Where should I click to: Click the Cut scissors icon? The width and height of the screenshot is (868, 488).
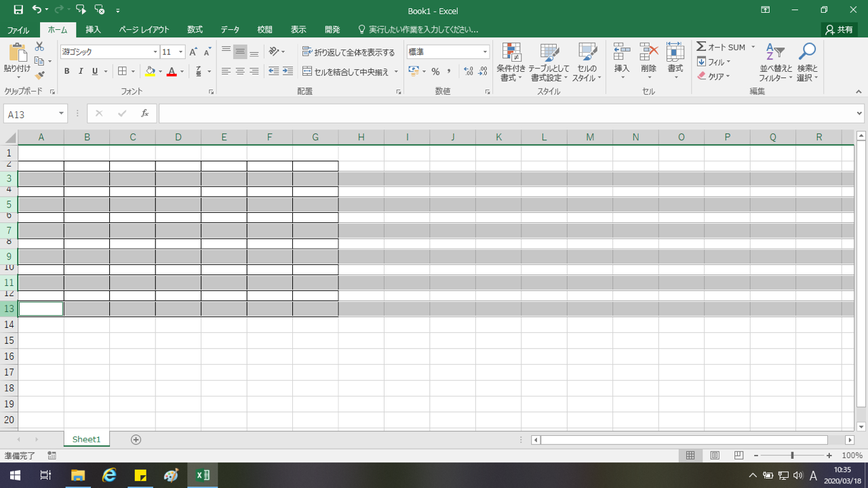[x=39, y=47]
